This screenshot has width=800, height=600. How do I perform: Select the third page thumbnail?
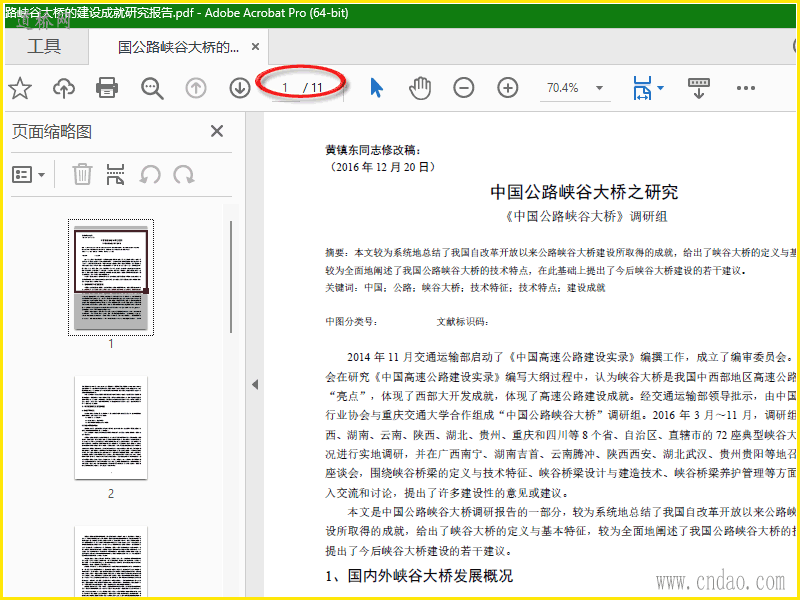point(111,561)
